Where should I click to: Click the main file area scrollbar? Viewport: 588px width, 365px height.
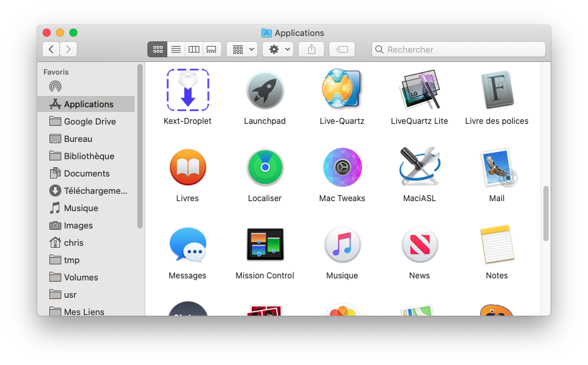546,213
